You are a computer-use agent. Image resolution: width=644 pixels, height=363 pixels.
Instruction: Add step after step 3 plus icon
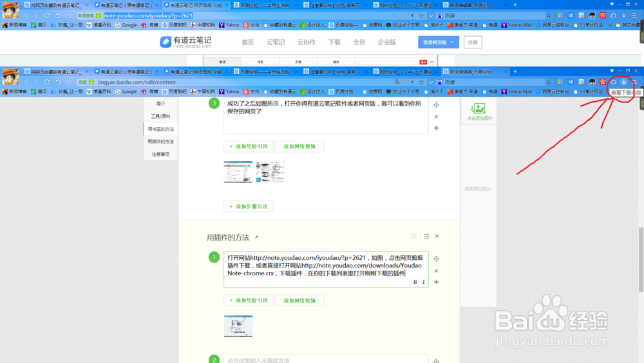pyautogui.click(x=436, y=128)
